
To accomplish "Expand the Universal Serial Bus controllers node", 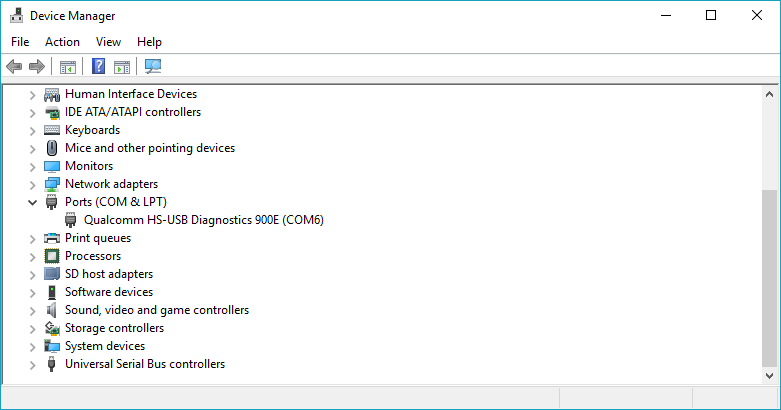I will (32, 365).
